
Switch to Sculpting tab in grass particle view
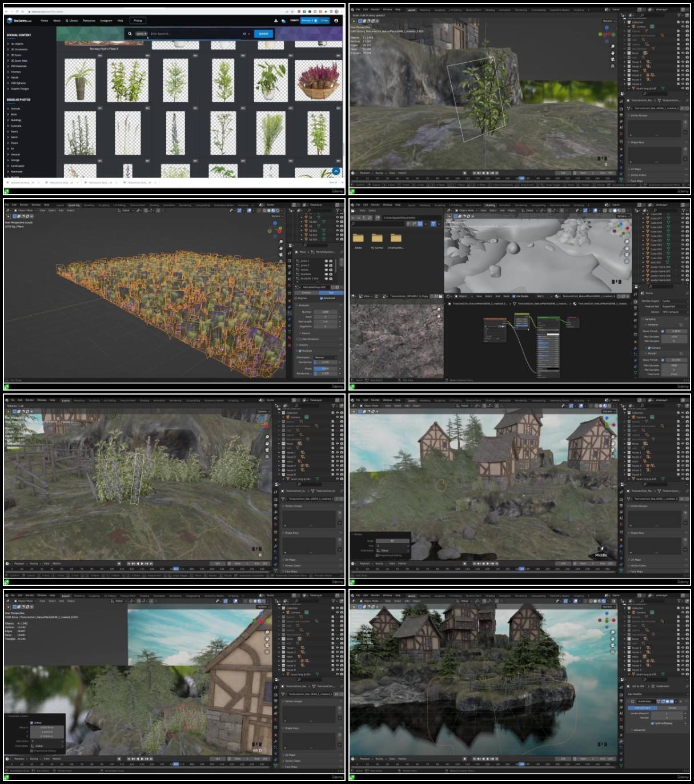click(104, 205)
